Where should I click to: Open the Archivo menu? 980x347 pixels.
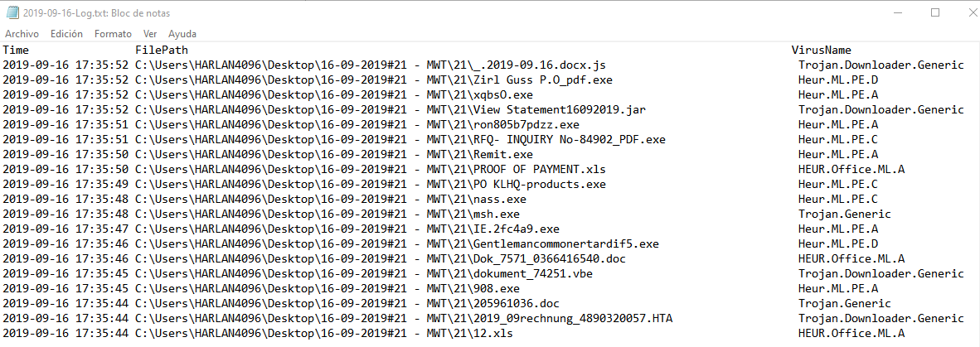tap(22, 34)
